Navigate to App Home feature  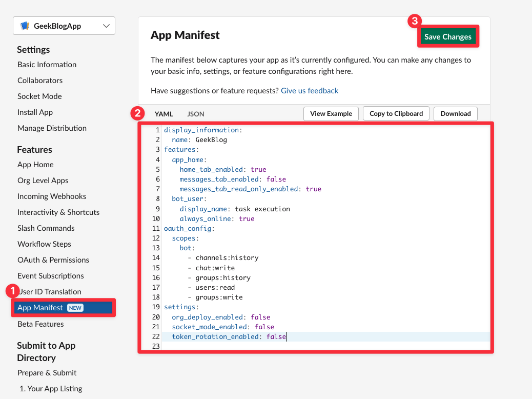36,165
